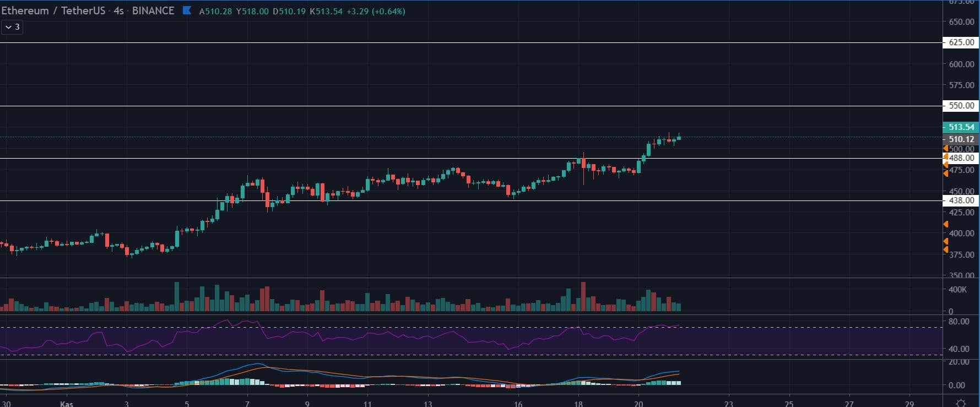Screen dimensions: 980x407
Task: Click the 438.00 horizontal line price label
Action: (x=962, y=201)
